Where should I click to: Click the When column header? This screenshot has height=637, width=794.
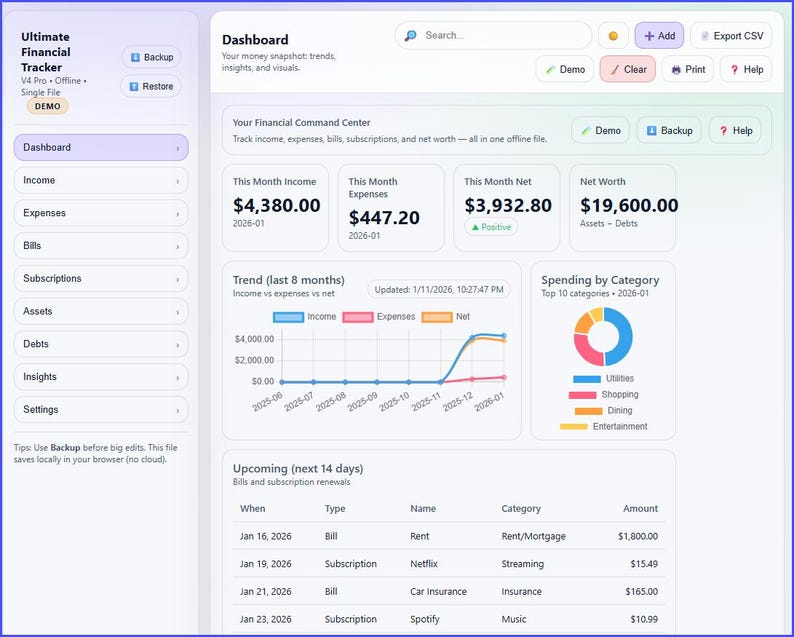point(252,509)
